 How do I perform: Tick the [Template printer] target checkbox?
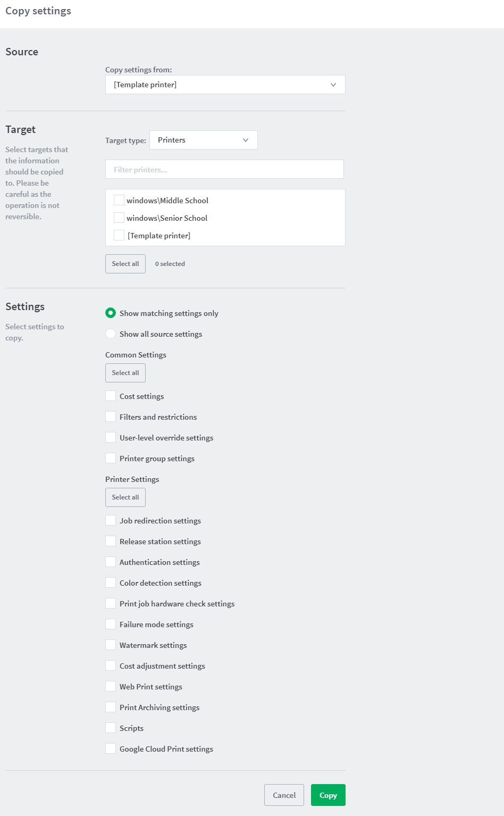click(x=119, y=235)
